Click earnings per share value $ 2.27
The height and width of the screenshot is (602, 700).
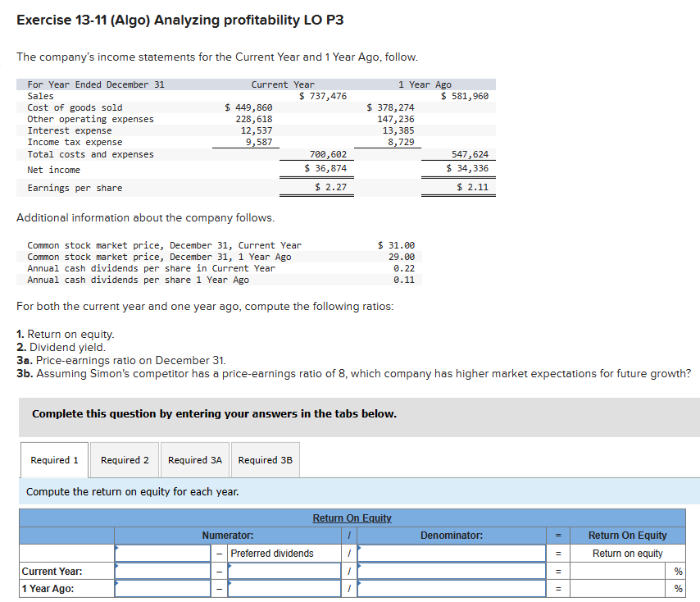pos(331,187)
